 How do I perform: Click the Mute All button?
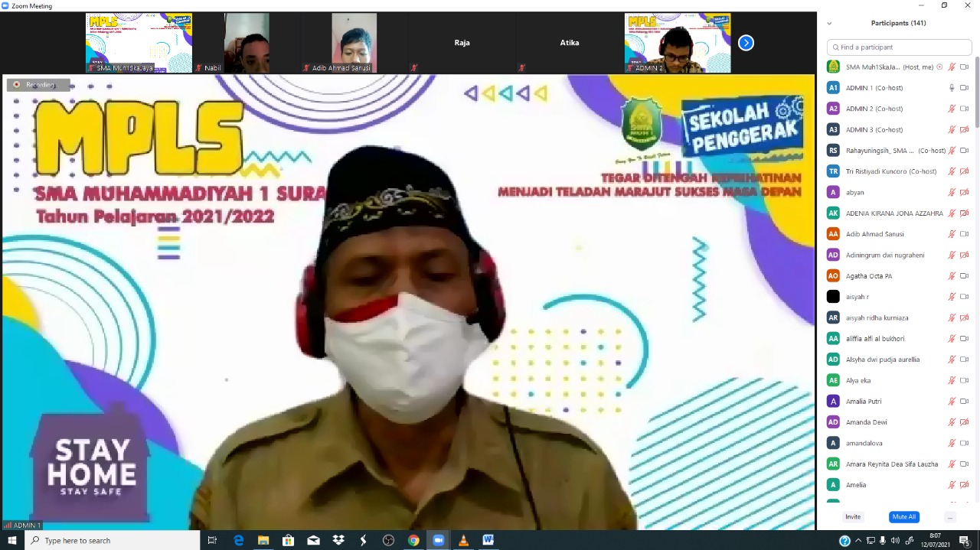(903, 517)
